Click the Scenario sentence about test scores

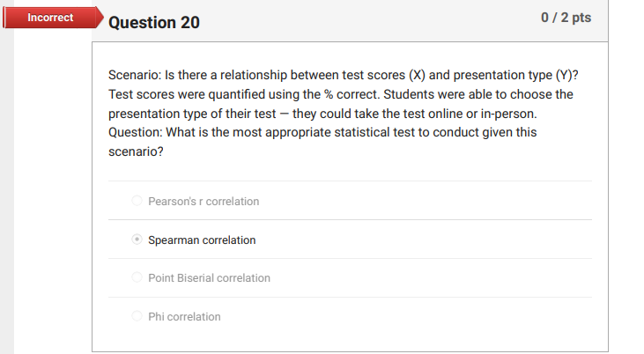pyautogui.click(x=343, y=75)
